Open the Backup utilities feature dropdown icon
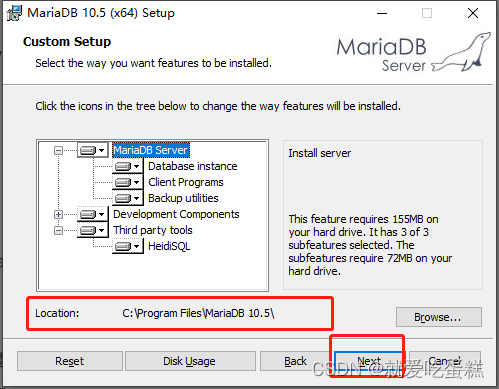Screen dimensions: 499x389 (128, 198)
